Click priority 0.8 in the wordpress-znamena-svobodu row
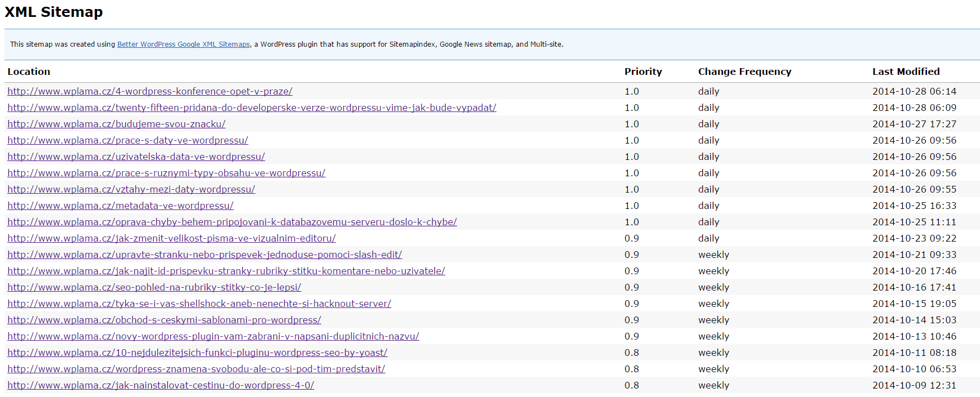Image resolution: width=980 pixels, height=397 pixels. (632, 369)
